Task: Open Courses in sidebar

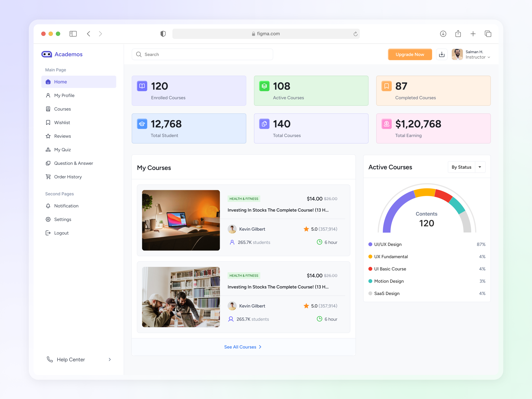Action: (x=79, y=109)
